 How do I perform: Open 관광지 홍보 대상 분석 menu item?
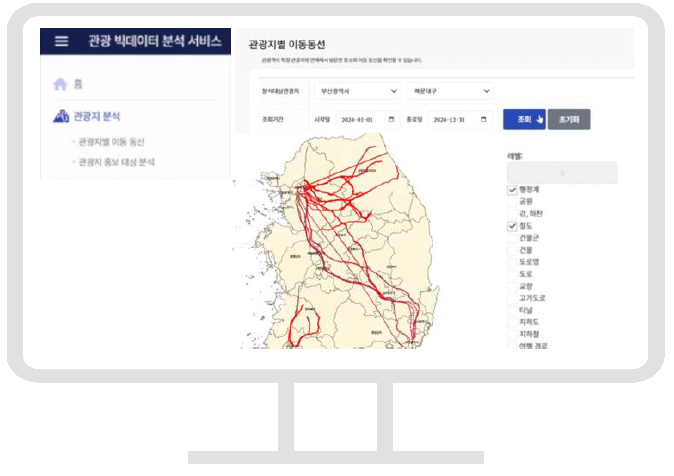tap(117, 161)
